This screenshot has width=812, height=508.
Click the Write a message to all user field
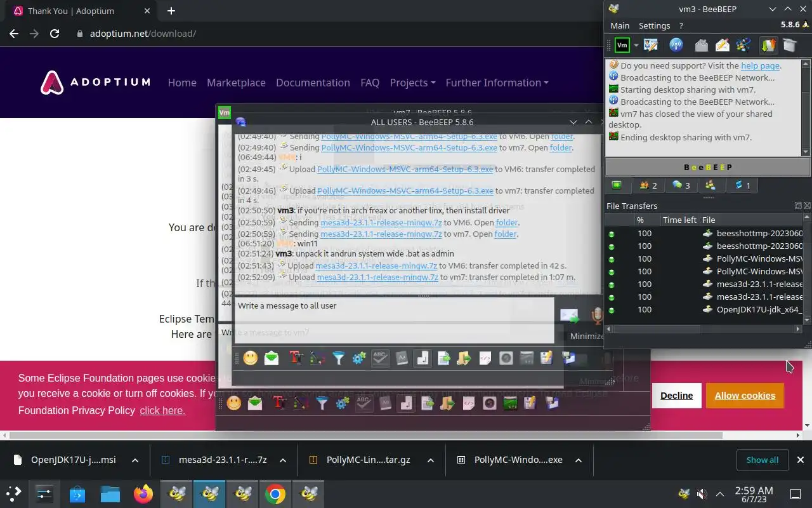(x=394, y=320)
